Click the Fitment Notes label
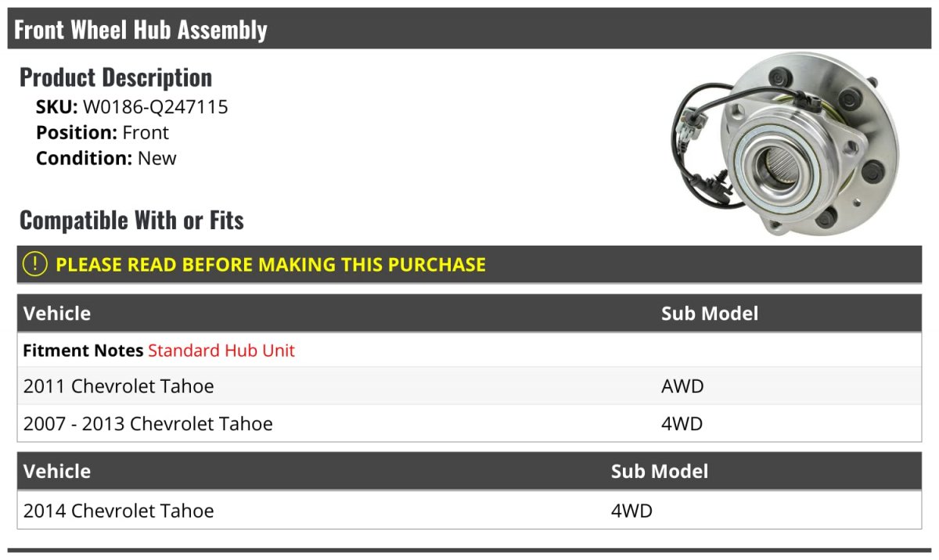The height and width of the screenshot is (560, 939). tap(83, 350)
